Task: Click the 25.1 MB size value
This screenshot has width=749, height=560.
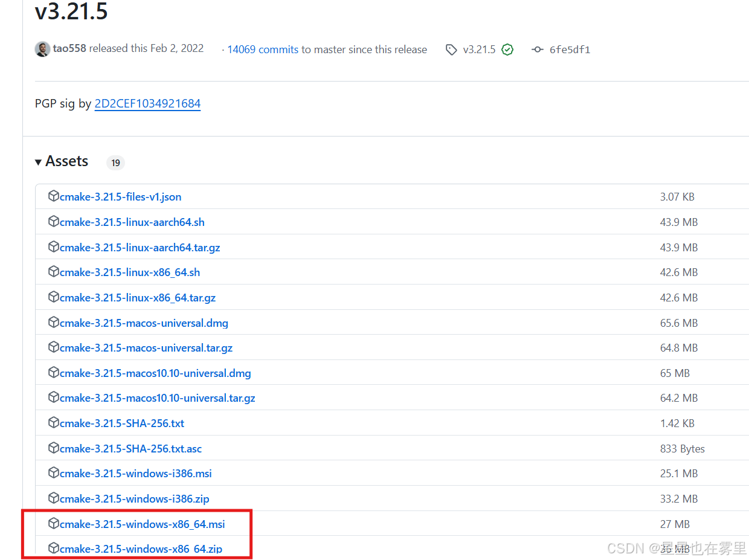Action: 679,473
